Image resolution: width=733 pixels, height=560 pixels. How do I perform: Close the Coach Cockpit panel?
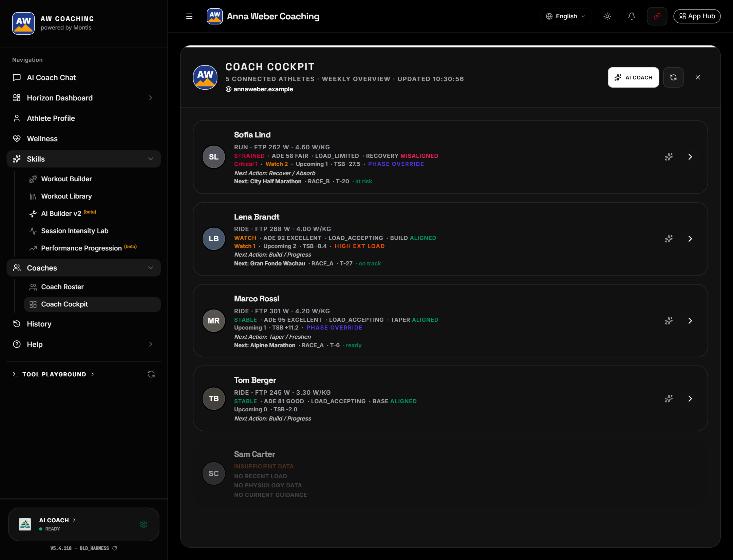[x=698, y=77]
